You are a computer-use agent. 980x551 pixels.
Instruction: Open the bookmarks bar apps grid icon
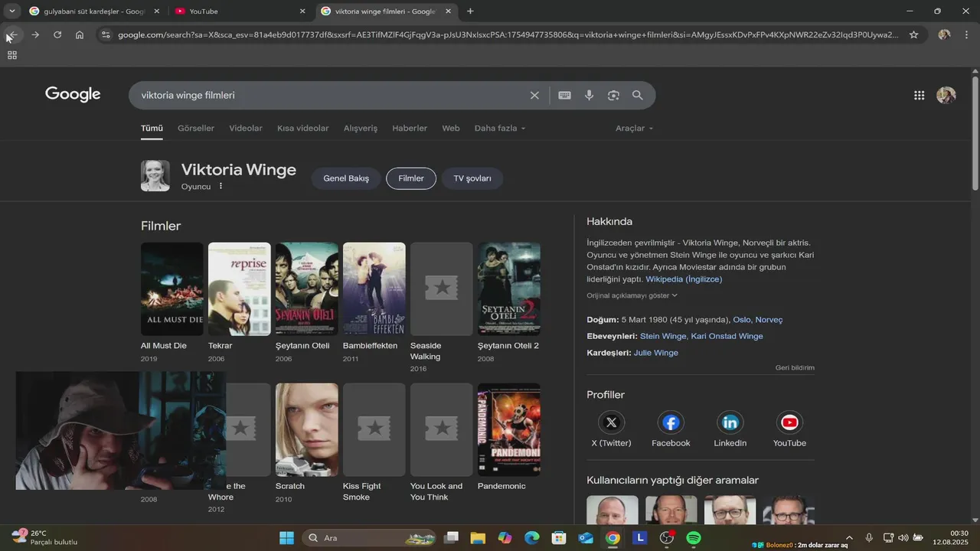12,55
